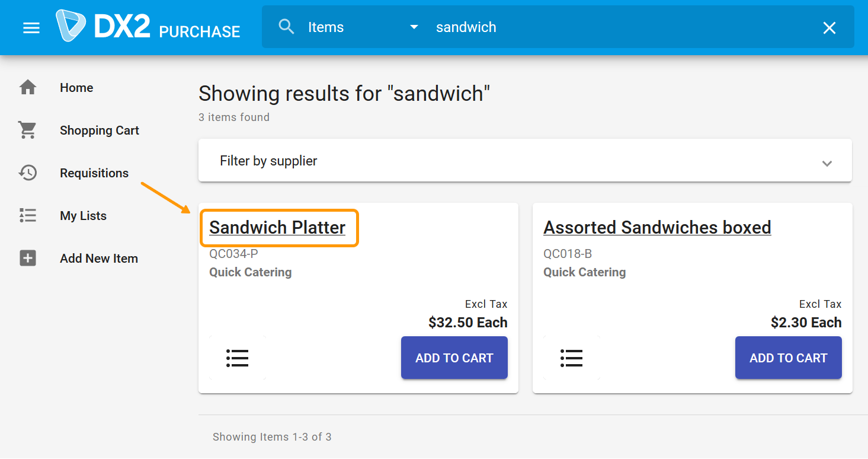Open the list icon on Sandwich Platter card
This screenshot has width=868, height=459.
click(x=237, y=358)
